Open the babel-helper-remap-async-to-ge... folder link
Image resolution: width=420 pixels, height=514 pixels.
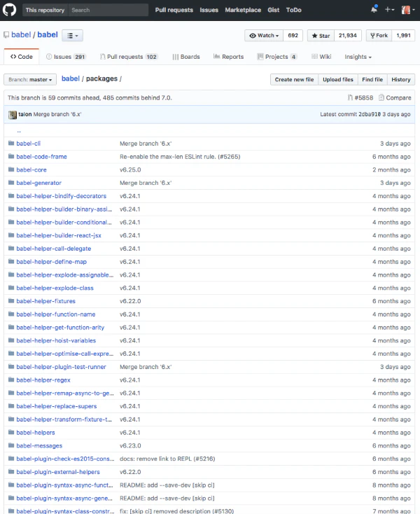[65, 393]
